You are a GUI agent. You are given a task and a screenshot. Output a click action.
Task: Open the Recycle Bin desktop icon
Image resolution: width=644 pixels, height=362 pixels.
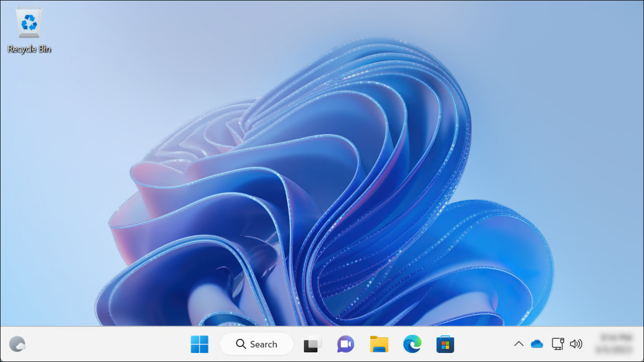point(29,30)
